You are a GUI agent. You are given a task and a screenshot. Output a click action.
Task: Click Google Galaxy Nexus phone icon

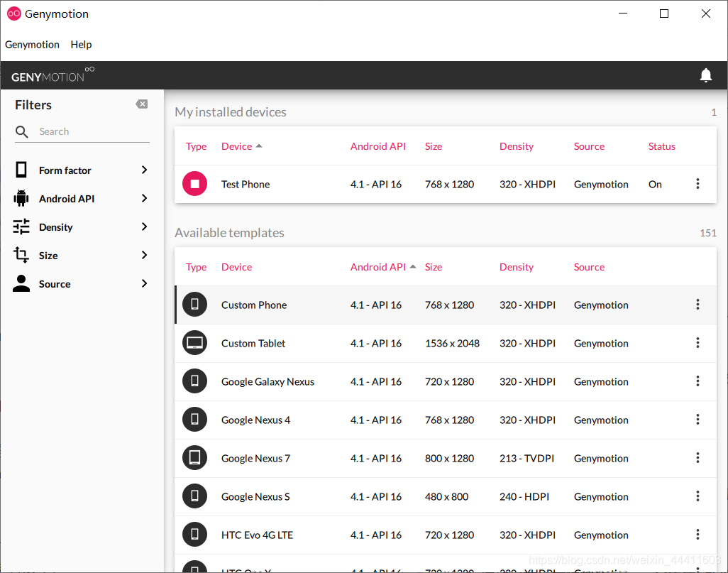tap(194, 381)
